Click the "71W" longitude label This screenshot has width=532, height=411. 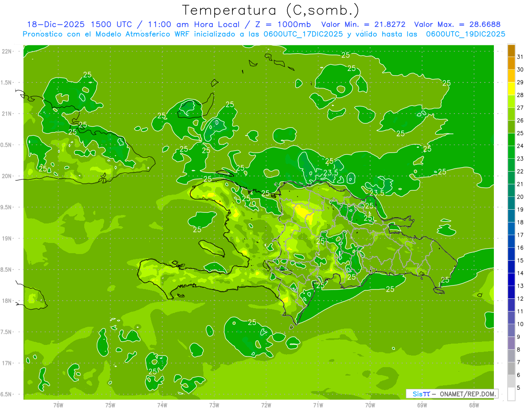(x=318, y=405)
